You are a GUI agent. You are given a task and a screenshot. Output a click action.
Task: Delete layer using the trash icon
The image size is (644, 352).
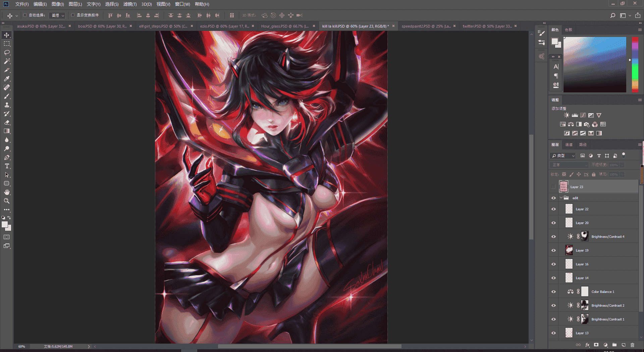632,345
